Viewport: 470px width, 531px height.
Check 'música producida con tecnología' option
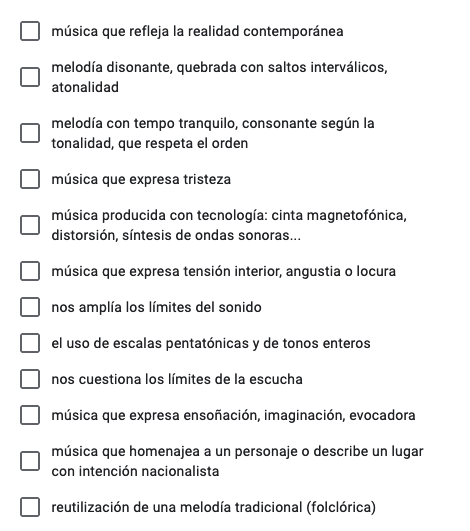[30, 225]
